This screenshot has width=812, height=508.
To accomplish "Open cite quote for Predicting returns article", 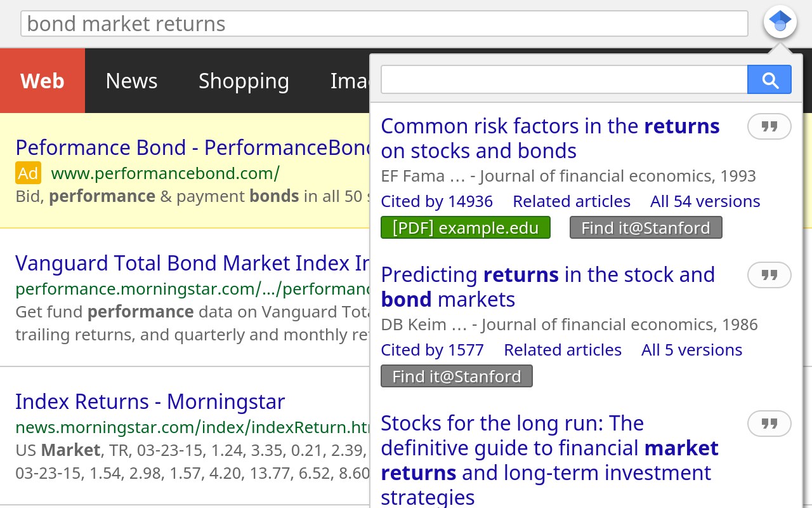I will point(769,275).
